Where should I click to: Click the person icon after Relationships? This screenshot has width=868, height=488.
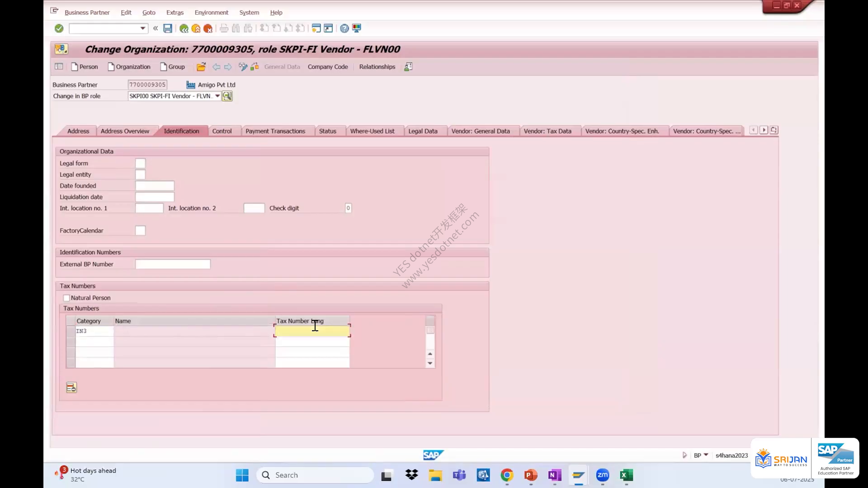pyautogui.click(x=408, y=67)
